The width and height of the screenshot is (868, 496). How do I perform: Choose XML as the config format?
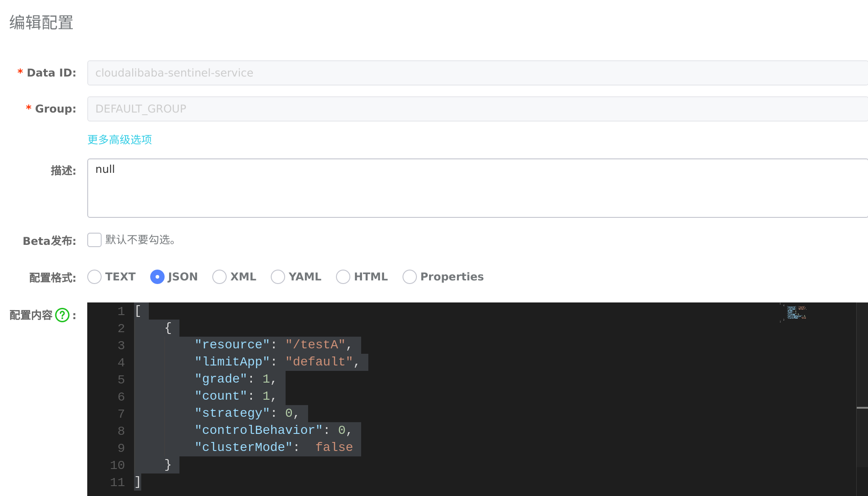pos(219,277)
